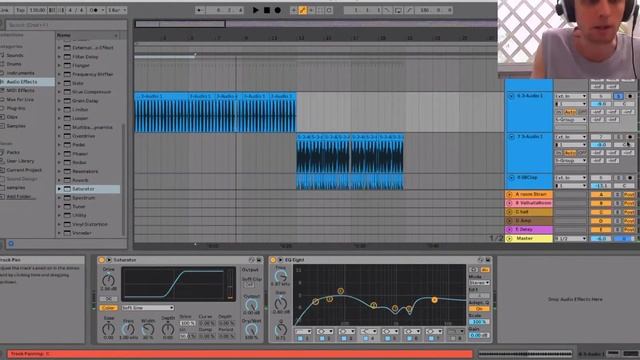Select 7 3-Audio 1 audio clip in arrangement

click(x=350, y=154)
